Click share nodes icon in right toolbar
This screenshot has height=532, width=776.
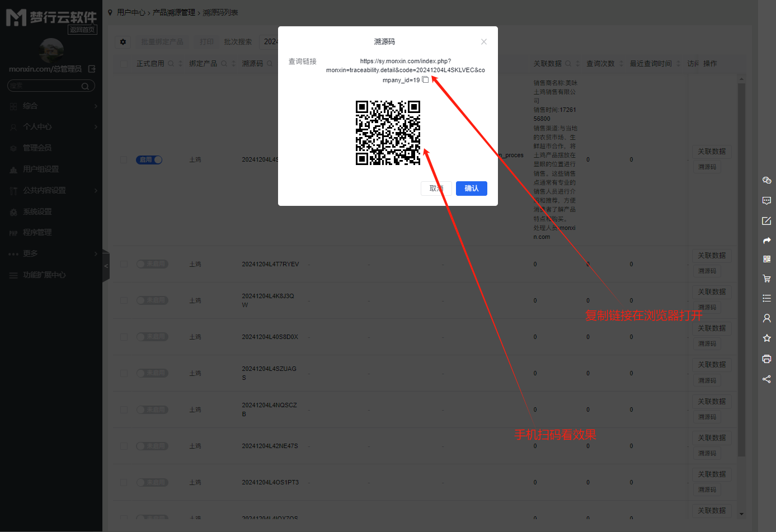pos(766,379)
